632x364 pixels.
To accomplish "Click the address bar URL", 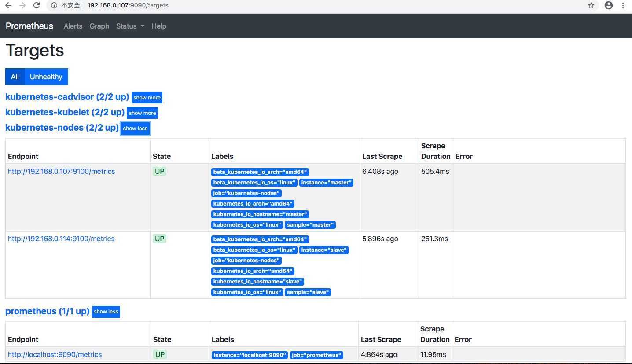I will tap(128, 5).
